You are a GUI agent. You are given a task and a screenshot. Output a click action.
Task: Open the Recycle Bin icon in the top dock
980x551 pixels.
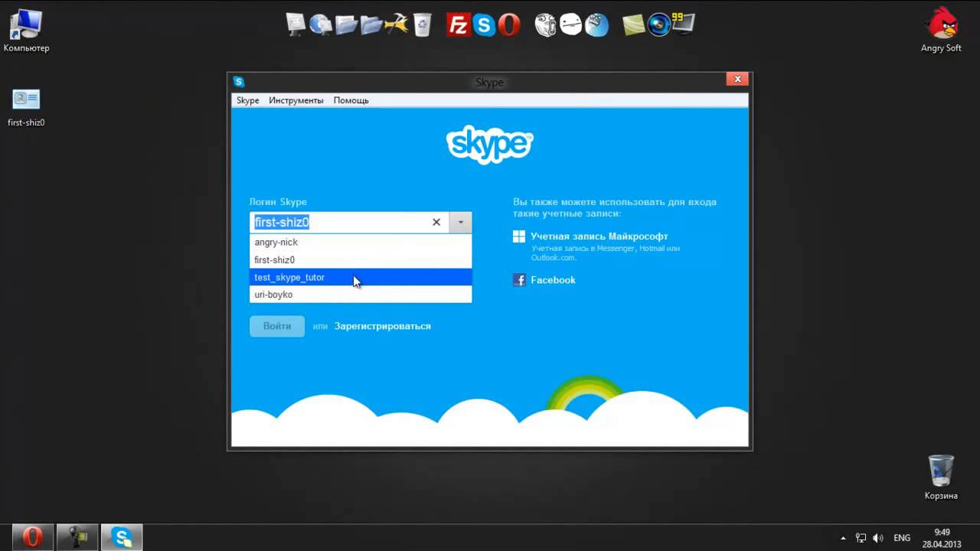pos(423,25)
